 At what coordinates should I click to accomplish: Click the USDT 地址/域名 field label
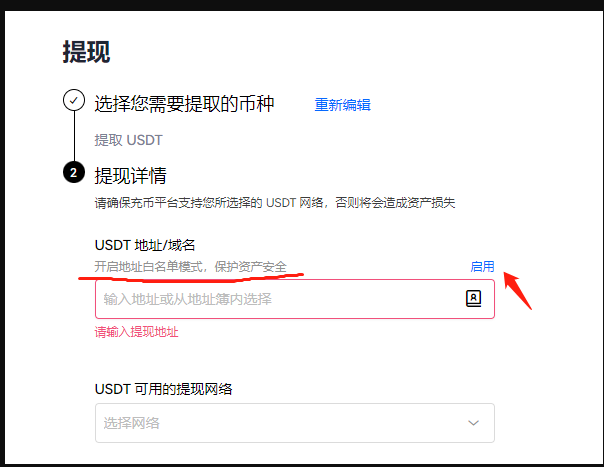[x=145, y=245]
